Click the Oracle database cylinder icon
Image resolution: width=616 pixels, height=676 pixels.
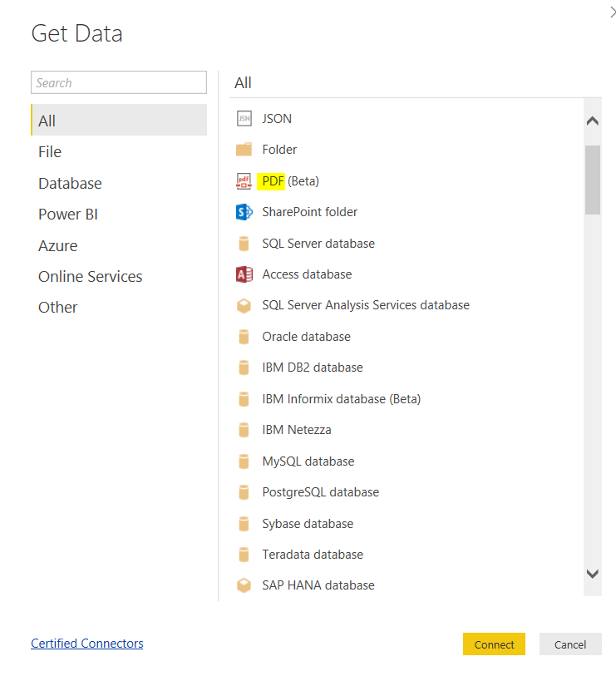click(244, 337)
